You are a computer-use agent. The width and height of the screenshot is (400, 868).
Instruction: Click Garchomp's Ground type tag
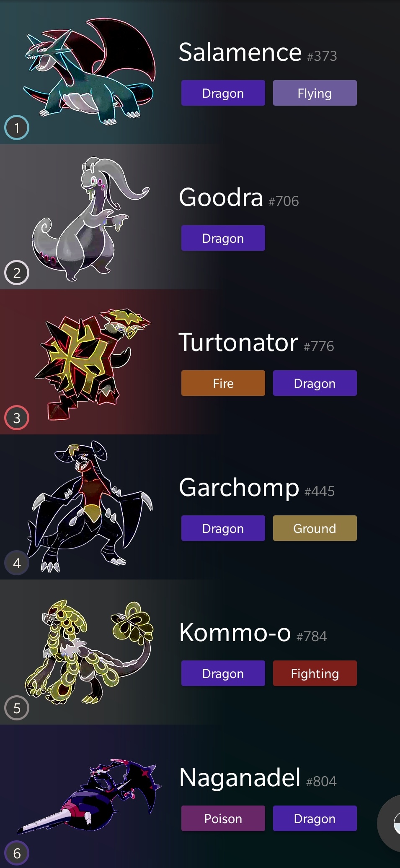click(x=315, y=528)
